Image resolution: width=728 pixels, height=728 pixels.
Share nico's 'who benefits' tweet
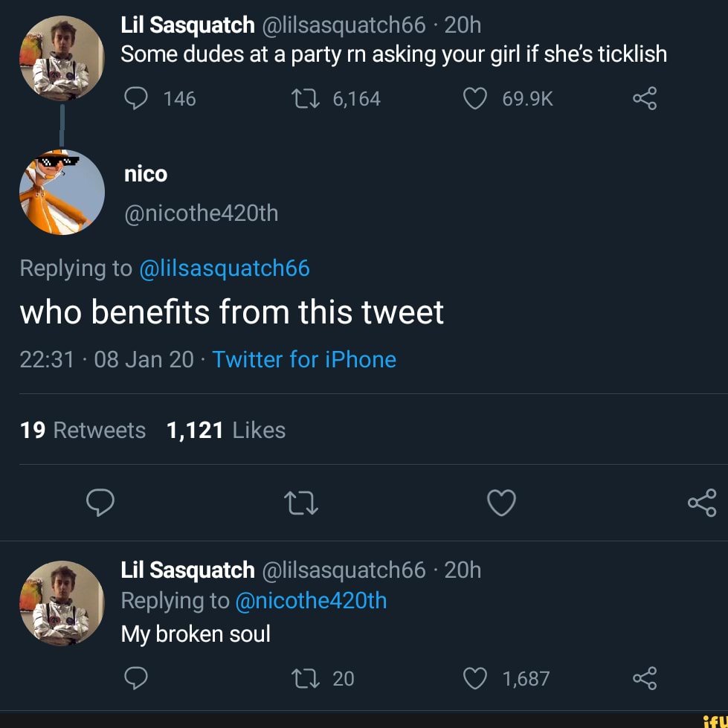pyautogui.click(x=702, y=503)
